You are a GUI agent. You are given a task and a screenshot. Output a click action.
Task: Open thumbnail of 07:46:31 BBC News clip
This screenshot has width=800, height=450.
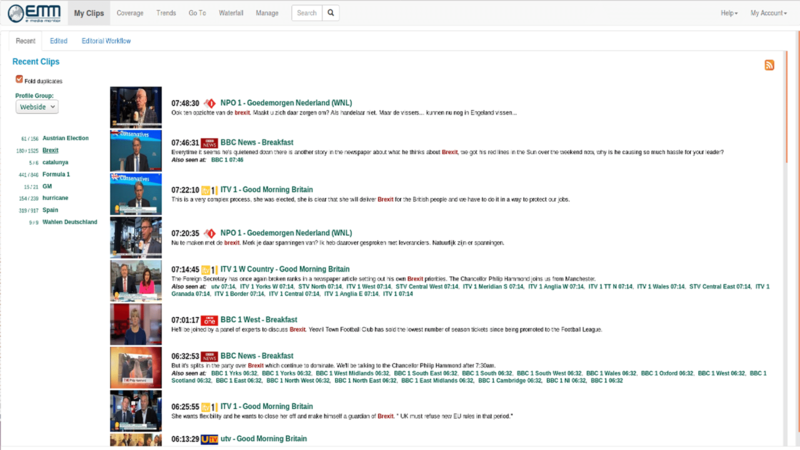[136, 151]
